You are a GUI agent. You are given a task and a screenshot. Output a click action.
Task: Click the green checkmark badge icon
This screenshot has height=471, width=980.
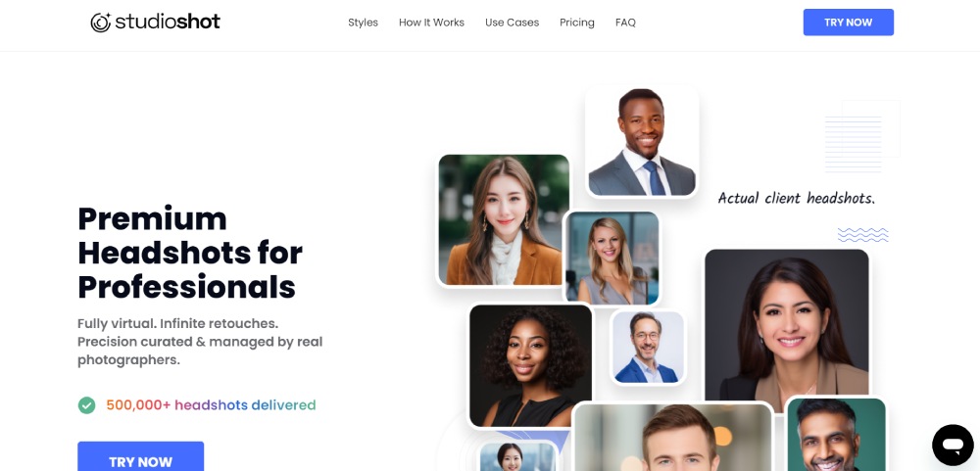pyautogui.click(x=87, y=405)
